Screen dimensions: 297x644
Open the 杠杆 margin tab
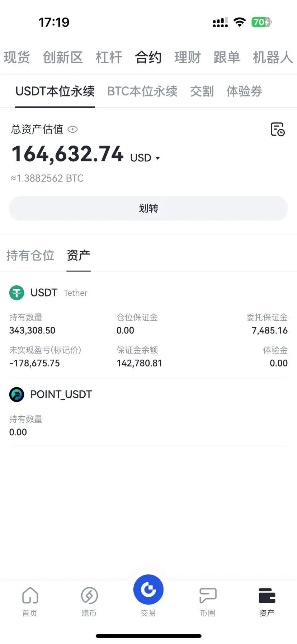pos(109,57)
